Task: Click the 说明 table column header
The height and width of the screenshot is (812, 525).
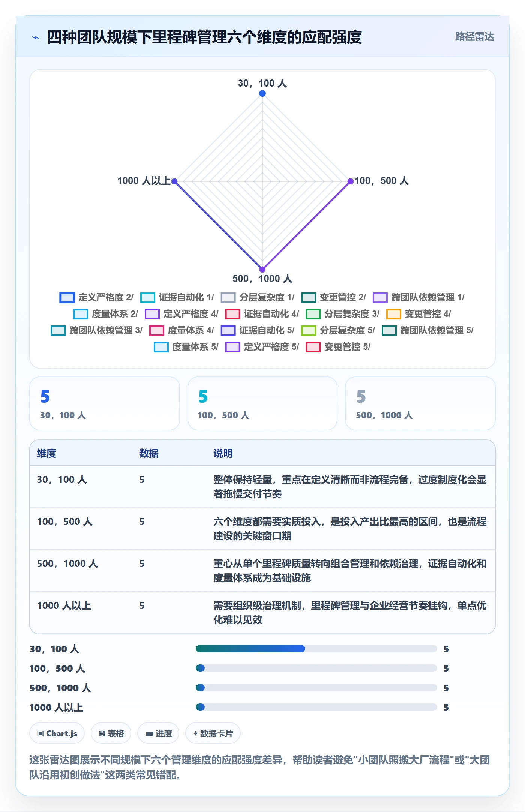Action: pyautogui.click(x=223, y=453)
